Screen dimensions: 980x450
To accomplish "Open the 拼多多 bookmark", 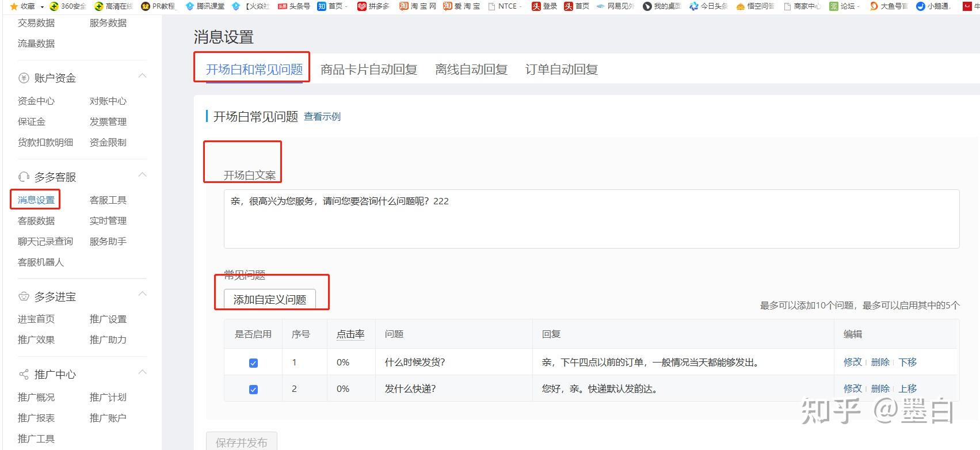I will coord(373,6).
